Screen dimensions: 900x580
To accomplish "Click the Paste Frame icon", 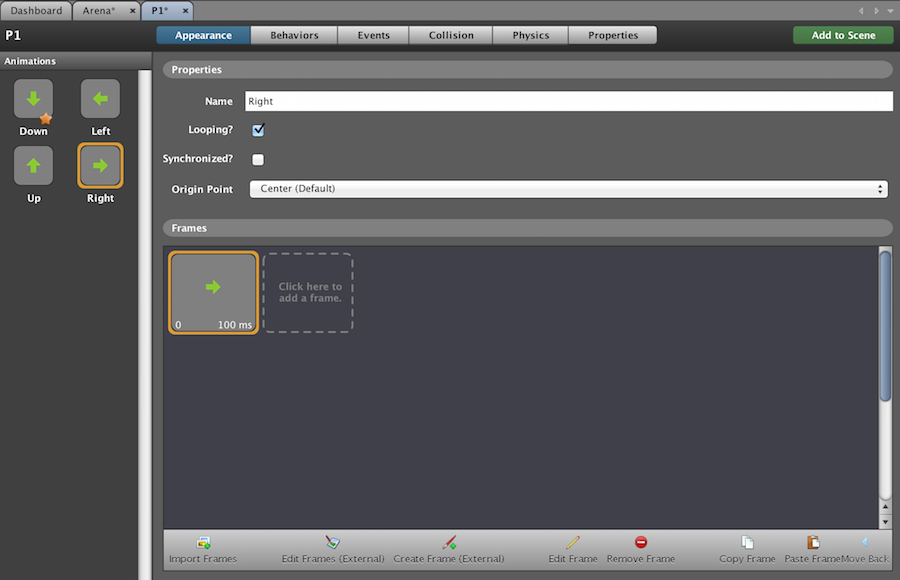I will (x=813, y=542).
